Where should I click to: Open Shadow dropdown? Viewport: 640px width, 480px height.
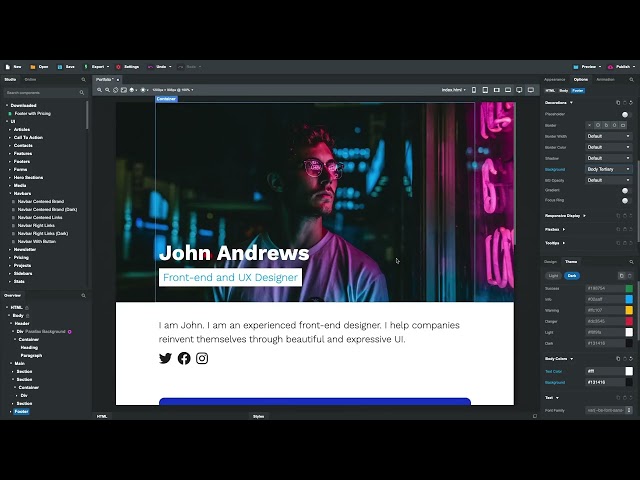click(x=609, y=158)
